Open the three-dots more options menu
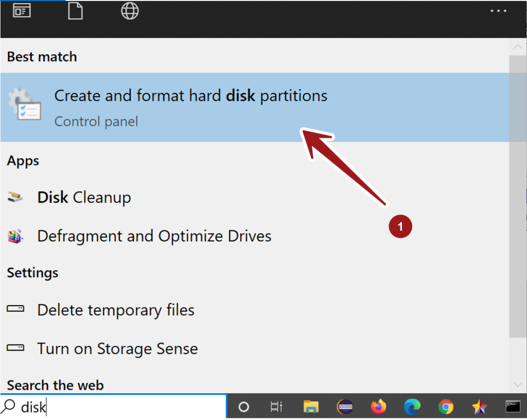 tap(498, 11)
